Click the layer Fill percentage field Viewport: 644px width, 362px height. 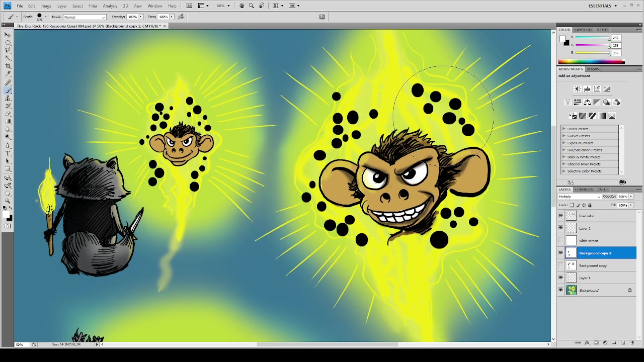click(623, 205)
